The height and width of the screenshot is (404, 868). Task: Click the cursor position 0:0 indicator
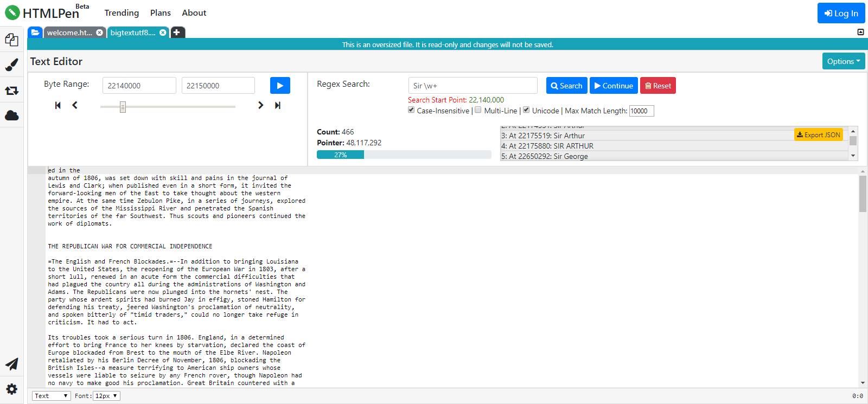pyautogui.click(x=858, y=396)
